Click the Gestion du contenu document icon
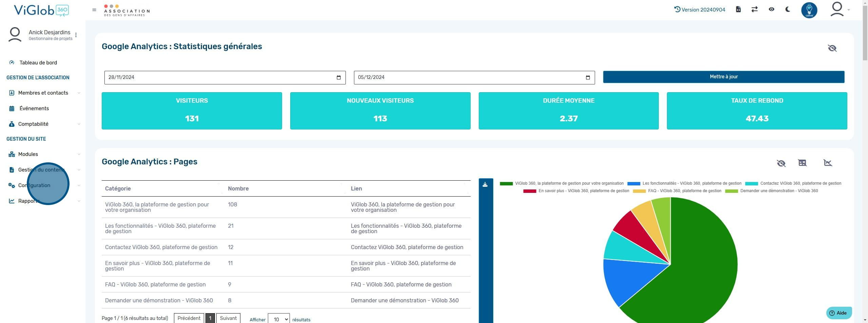 point(12,170)
